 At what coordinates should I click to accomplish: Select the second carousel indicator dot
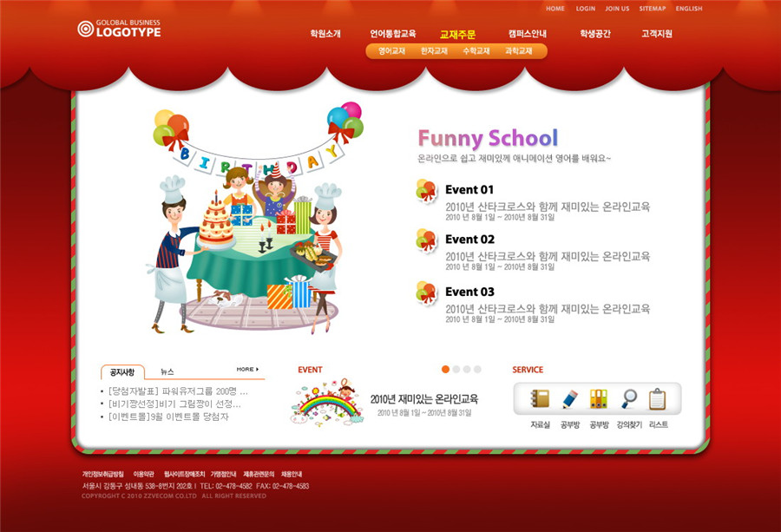point(456,370)
